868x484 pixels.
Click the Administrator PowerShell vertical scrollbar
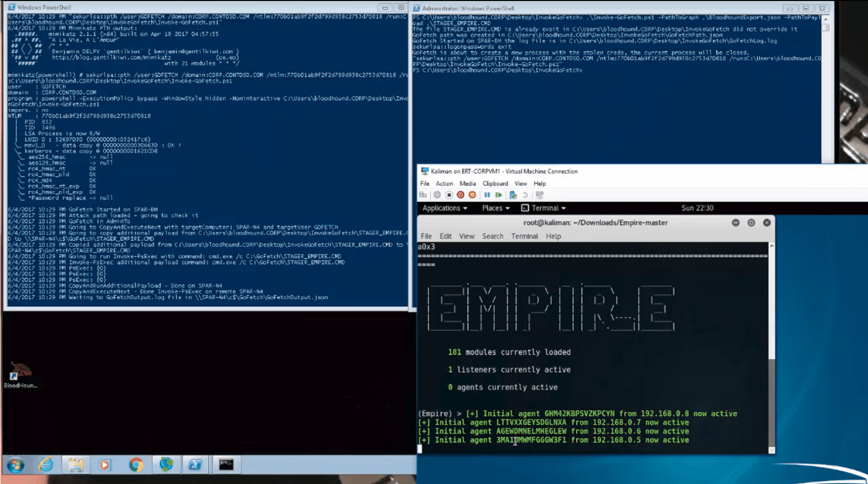point(826,89)
